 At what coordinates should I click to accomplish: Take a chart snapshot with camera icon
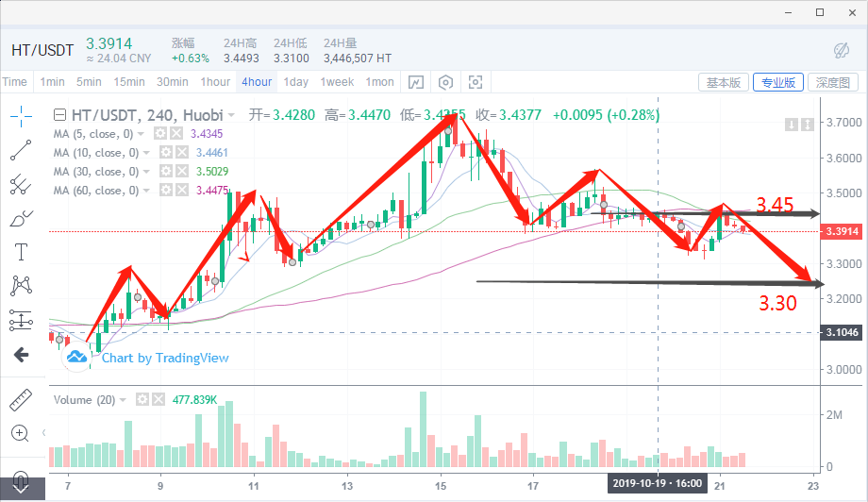[476, 82]
